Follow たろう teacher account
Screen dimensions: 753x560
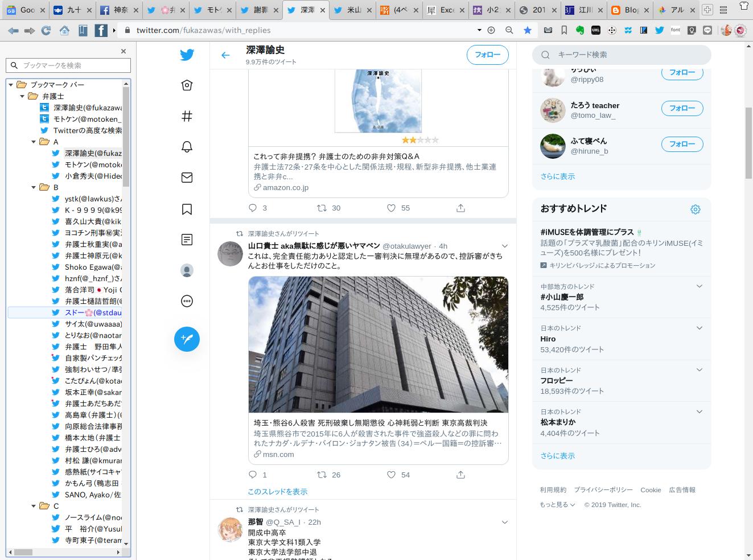(682, 108)
